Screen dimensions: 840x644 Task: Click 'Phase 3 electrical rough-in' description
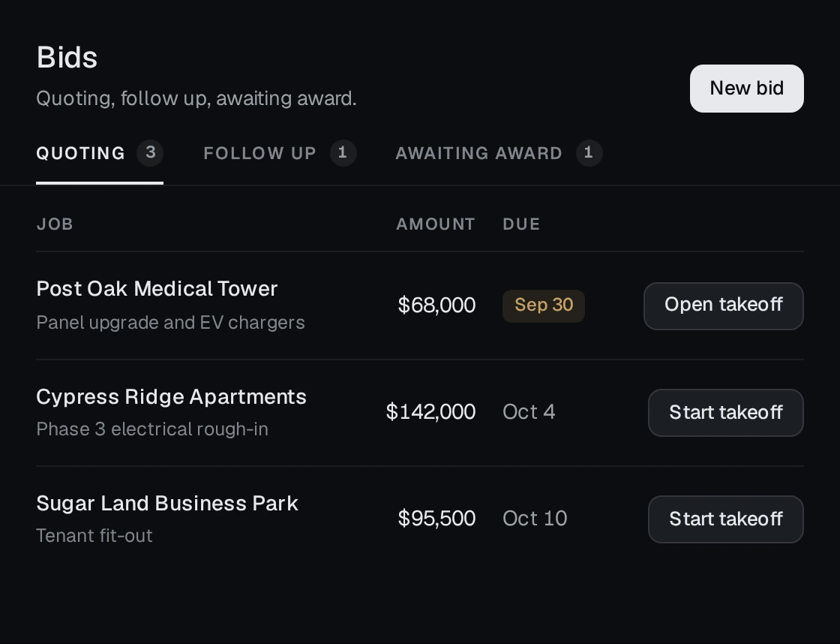click(152, 429)
